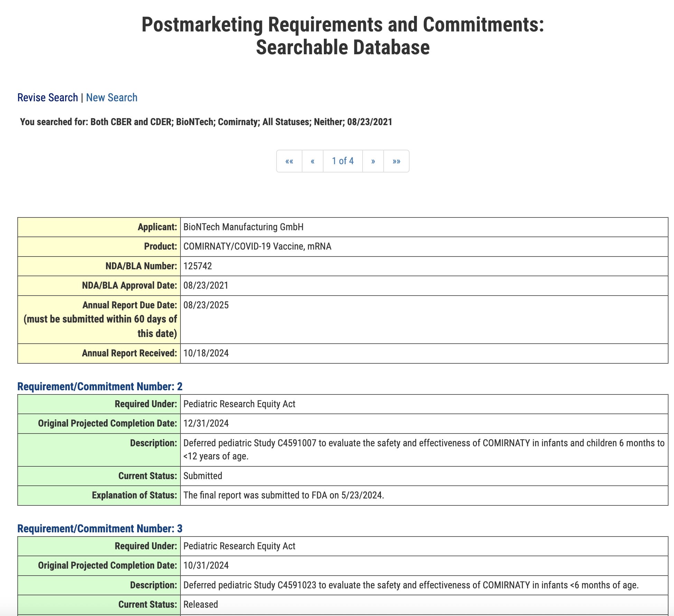Viewport: 674px width, 616px height.
Task: Start a New Search
Action: point(112,97)
